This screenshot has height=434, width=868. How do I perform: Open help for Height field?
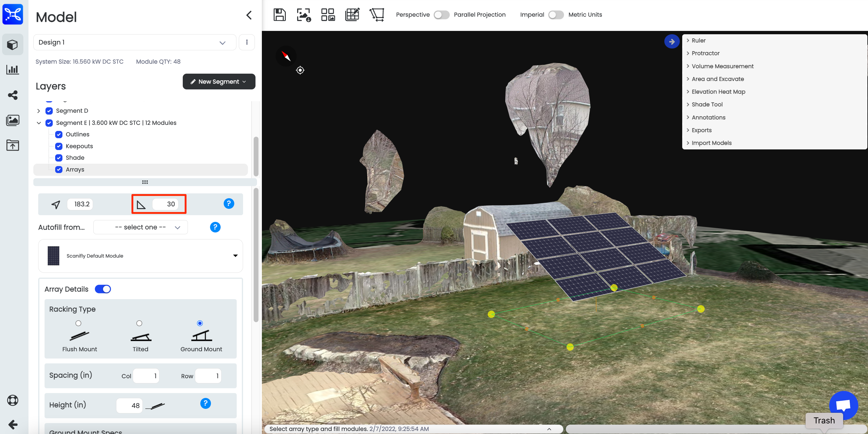coord(205,403)
